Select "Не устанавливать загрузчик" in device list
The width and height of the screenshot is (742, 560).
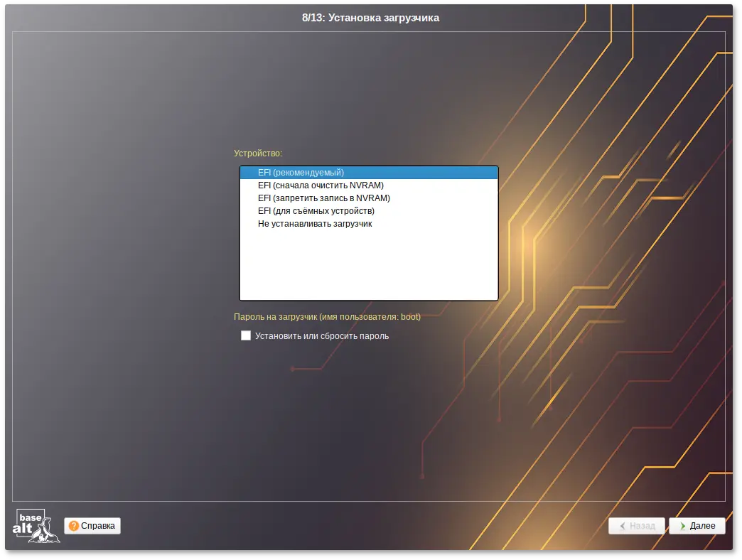click(x=315, y=224)
